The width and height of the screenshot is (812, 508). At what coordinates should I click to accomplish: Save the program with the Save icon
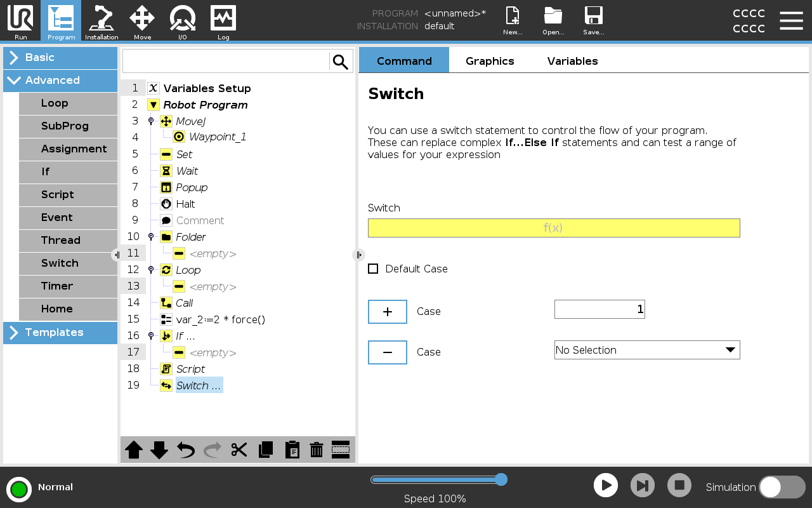pyautogui.click(x=593, y=20)
